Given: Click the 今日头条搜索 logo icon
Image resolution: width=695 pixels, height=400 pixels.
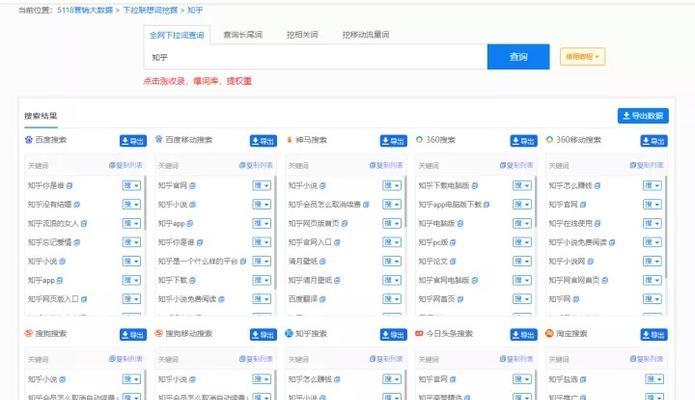Looking at the screenshot, I should pyautogui.click(x=419, y=333).
